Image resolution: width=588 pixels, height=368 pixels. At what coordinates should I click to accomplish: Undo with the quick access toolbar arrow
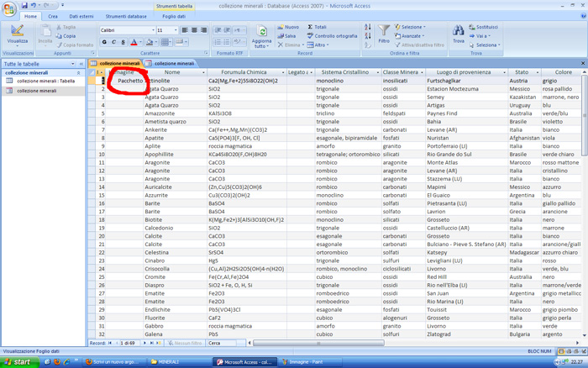click(34, 5)
